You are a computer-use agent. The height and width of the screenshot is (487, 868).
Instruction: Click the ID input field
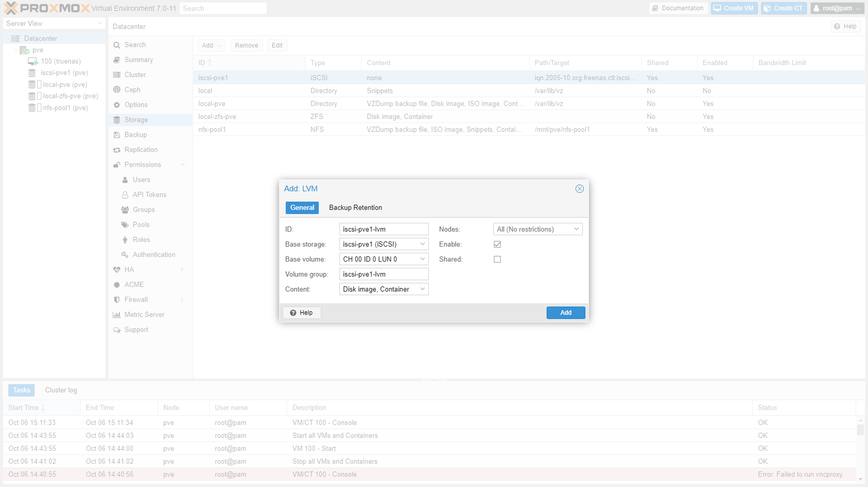[384, 230]
